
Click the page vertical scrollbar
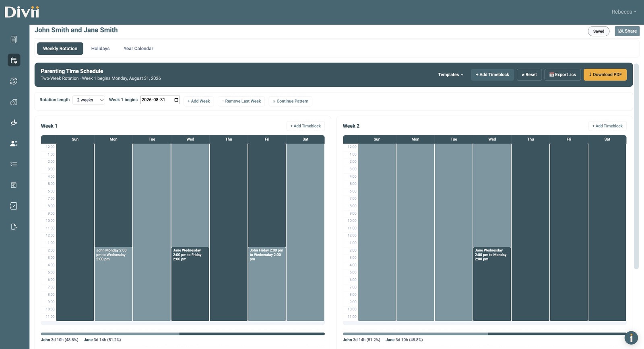coord(636,166)
